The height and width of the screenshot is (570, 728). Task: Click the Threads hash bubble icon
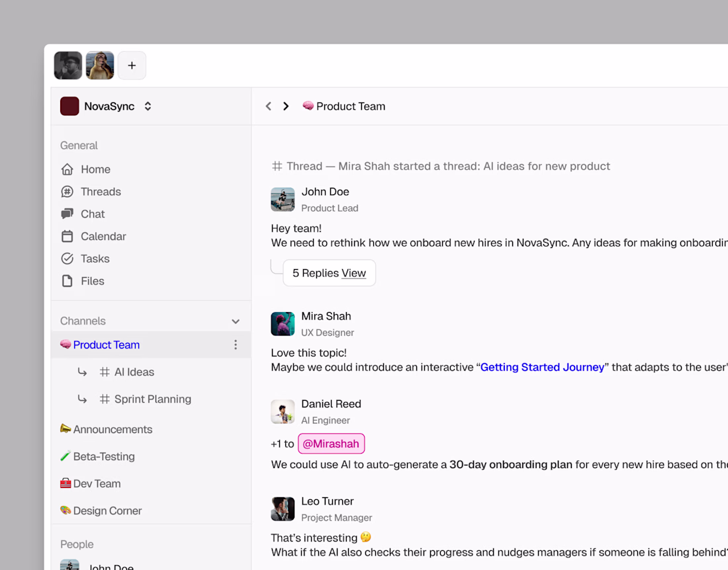click(x=68, y=192)
